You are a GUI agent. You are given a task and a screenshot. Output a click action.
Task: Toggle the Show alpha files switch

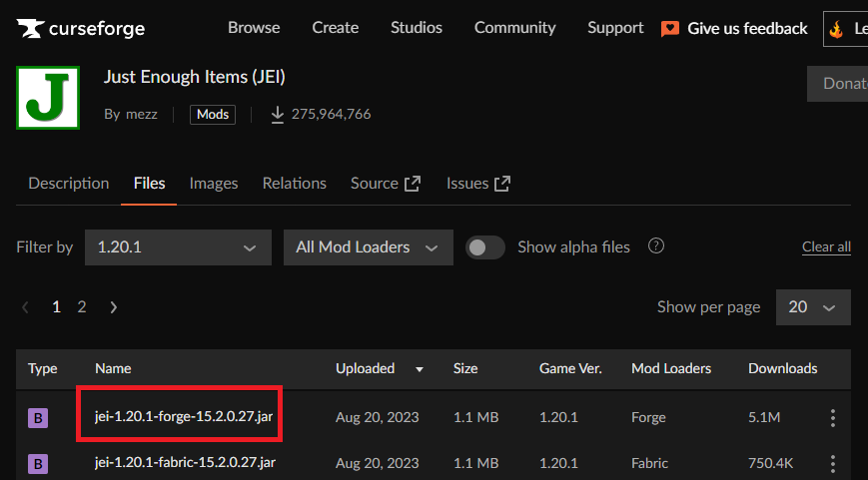pos(485,247)
